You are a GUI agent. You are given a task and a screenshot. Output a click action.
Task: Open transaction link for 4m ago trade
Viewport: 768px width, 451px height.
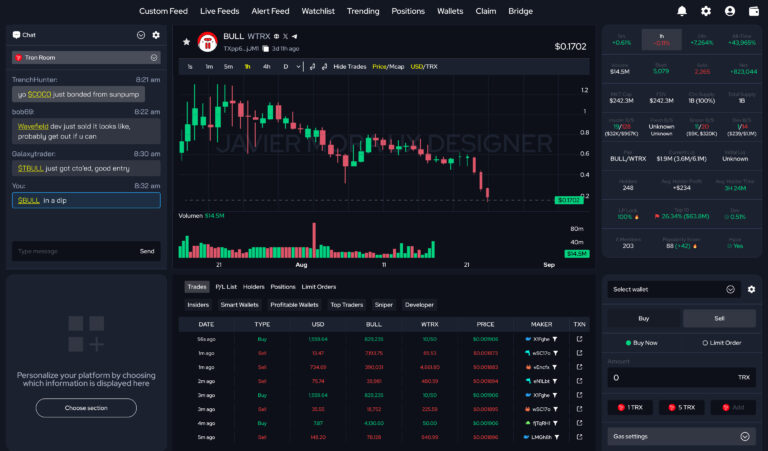579,423
